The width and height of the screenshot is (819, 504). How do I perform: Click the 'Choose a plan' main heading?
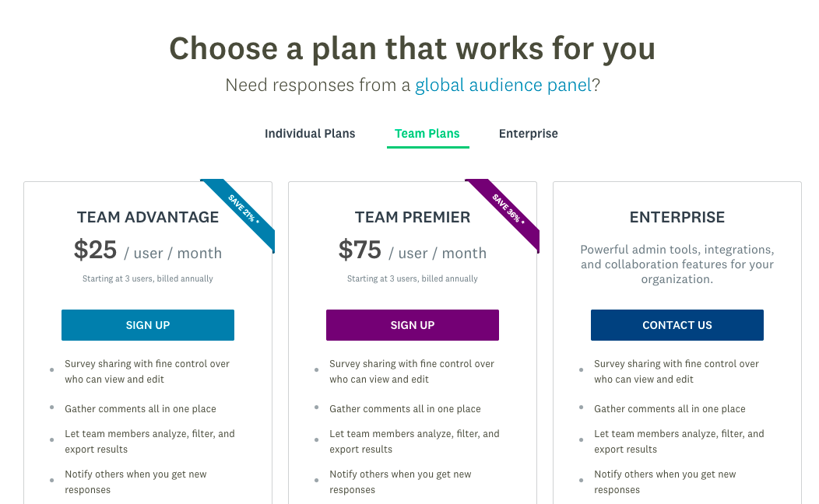413,48
